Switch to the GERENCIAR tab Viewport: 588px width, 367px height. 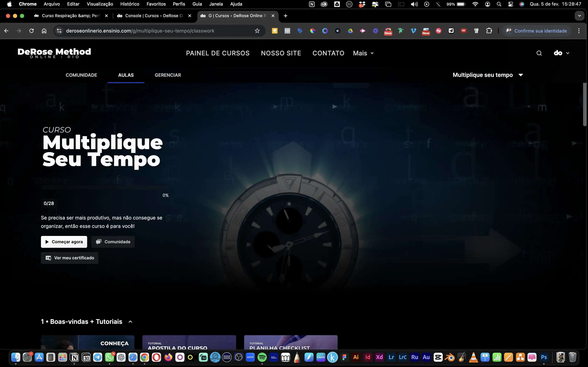pyautogui.click(x=168, y=75)
